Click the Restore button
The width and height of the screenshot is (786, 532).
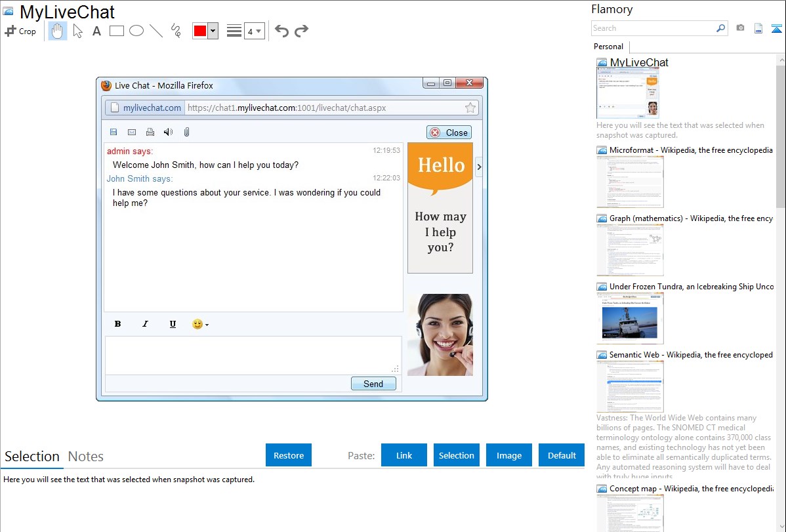pos(289,455)
